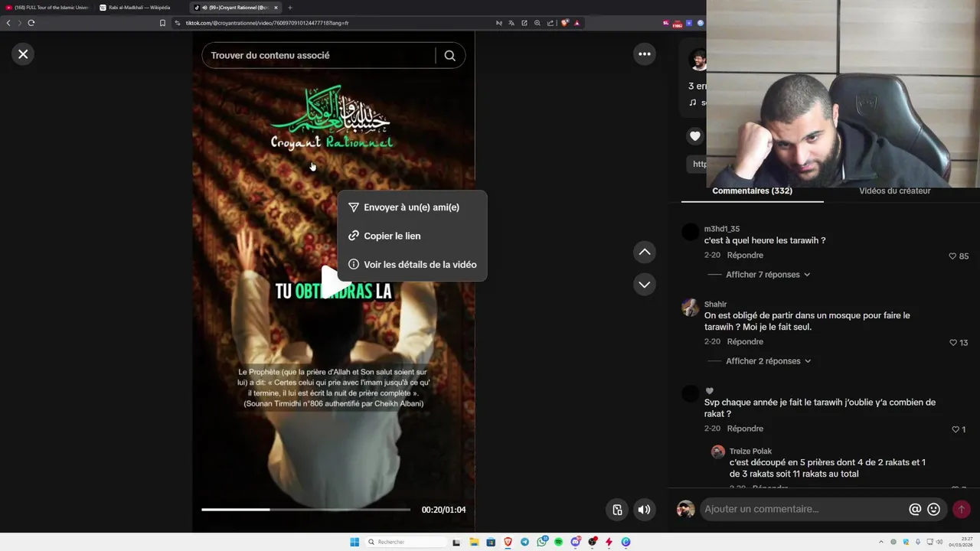Select 'Envoyer à un(e) ami(e)'

tap(412, 207)
